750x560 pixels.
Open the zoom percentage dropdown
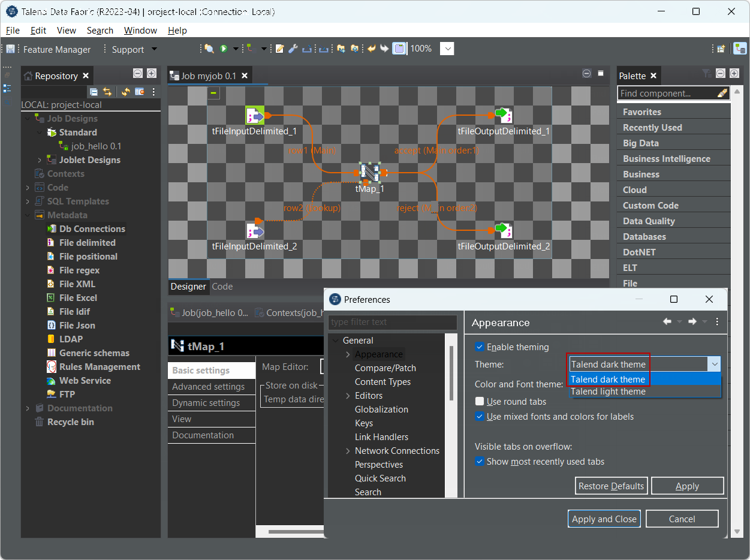click(448, 49)
